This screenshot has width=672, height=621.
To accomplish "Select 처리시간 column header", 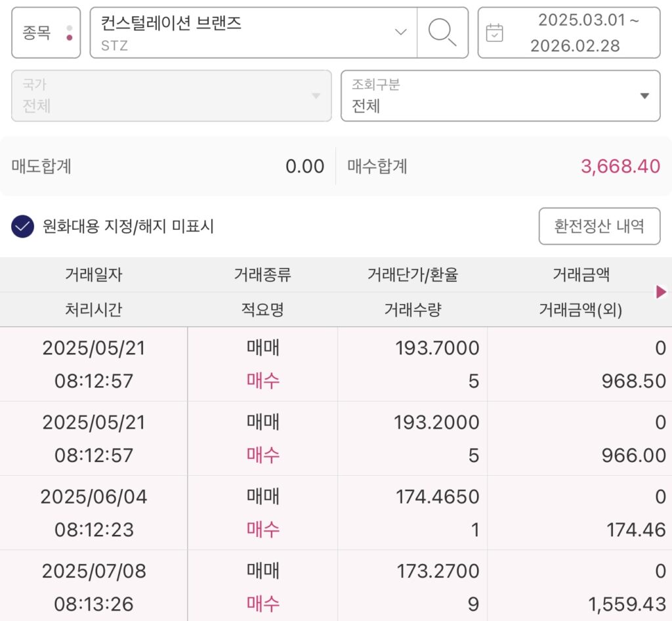I will pos(93,309).
